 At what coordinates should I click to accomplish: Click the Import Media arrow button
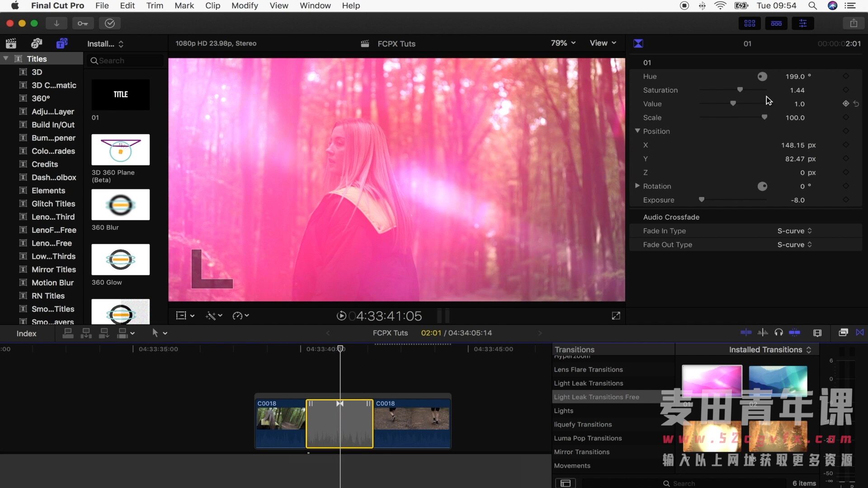(57, 23)
